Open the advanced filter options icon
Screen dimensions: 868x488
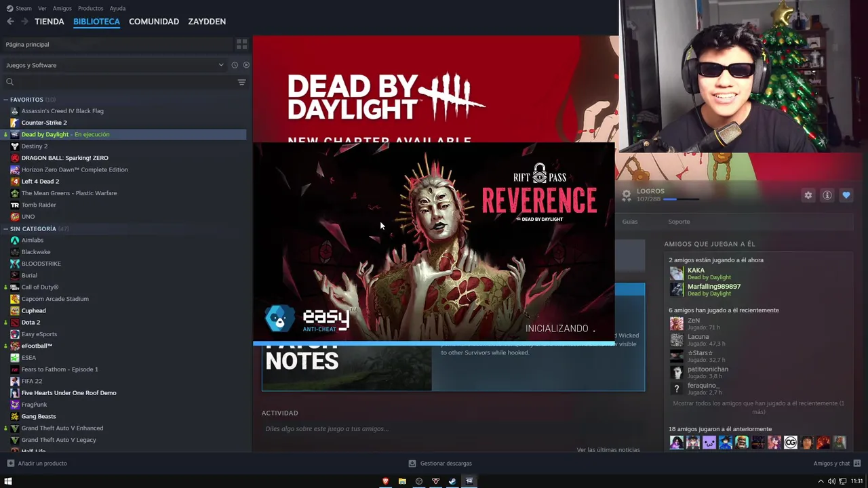[241, 82]
